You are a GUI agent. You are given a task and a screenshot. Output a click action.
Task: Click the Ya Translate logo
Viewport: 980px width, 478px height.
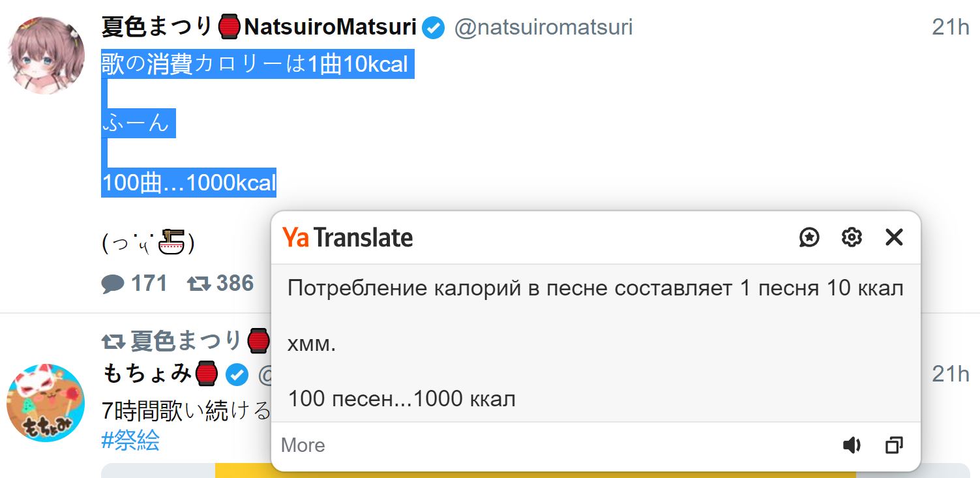point(348,237)
